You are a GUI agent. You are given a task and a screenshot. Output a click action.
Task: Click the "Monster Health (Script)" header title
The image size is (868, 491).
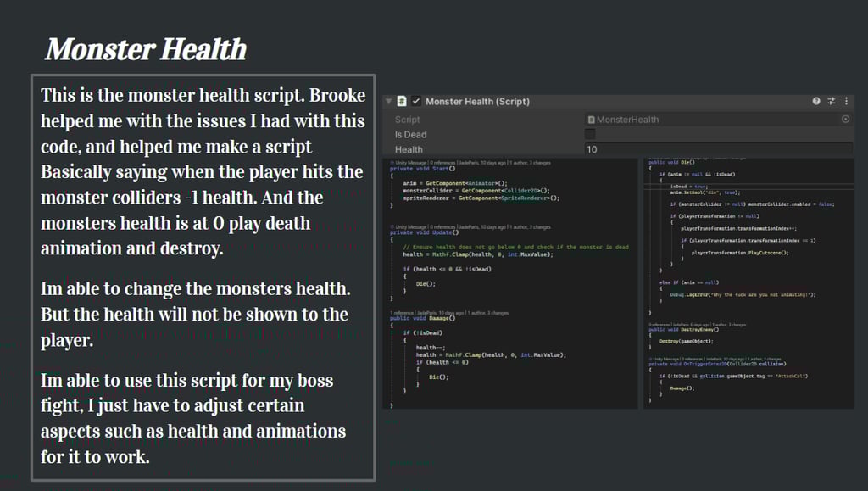(x=477, y=101)
